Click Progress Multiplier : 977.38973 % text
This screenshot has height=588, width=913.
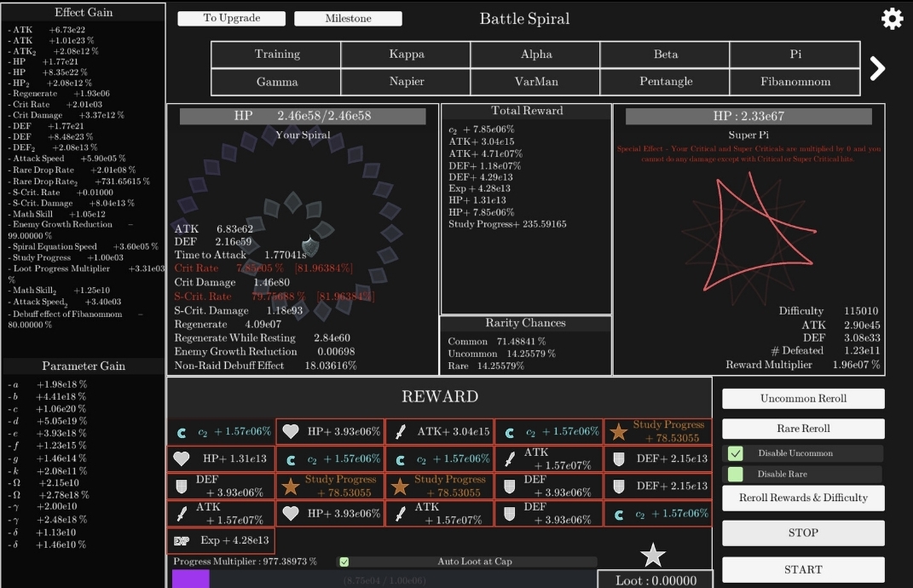(245, 562)
